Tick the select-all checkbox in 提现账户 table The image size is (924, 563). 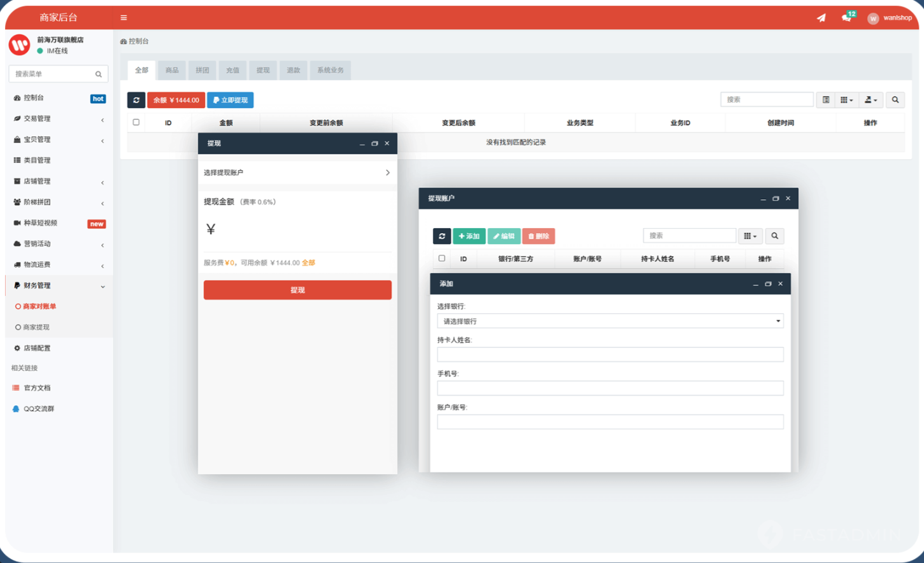(x=442, y=259)
